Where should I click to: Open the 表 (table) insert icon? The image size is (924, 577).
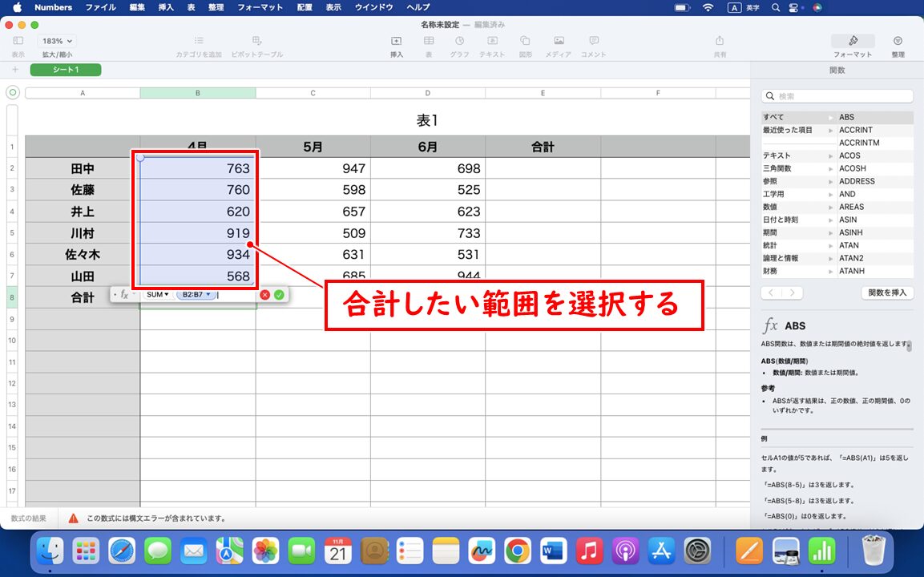(x=429, y=44)
